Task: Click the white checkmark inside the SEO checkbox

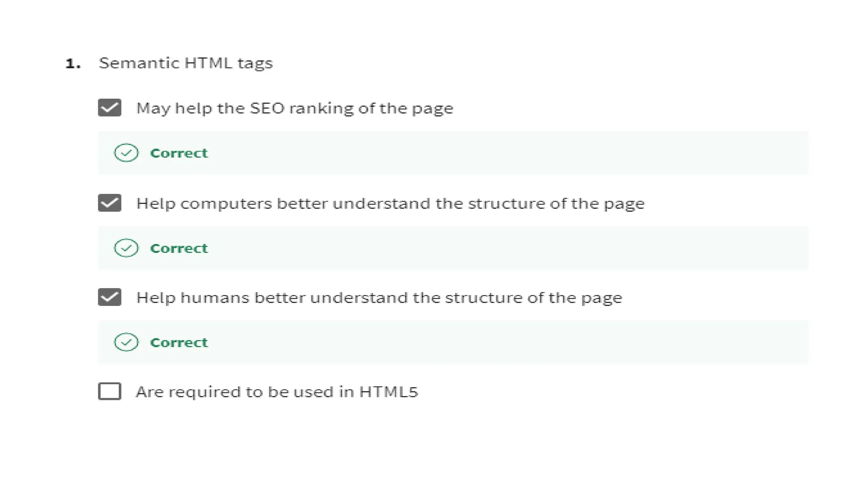Action: click(110, 108)
